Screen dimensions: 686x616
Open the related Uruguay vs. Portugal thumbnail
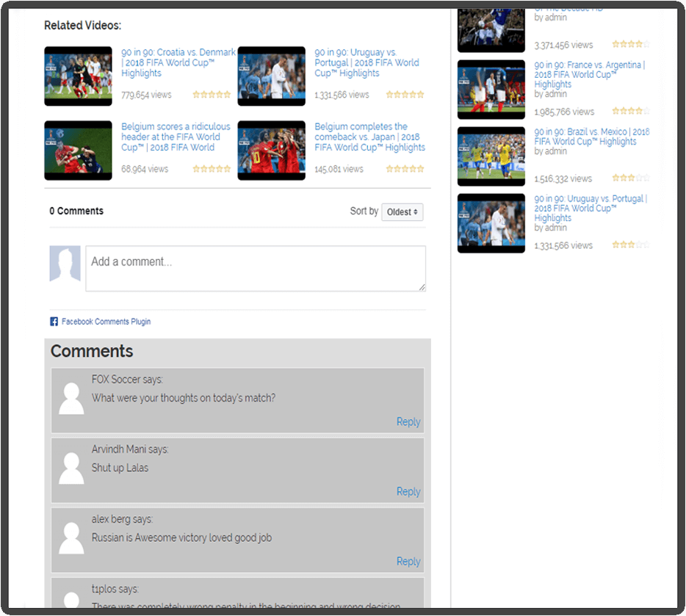pos(271,76)
